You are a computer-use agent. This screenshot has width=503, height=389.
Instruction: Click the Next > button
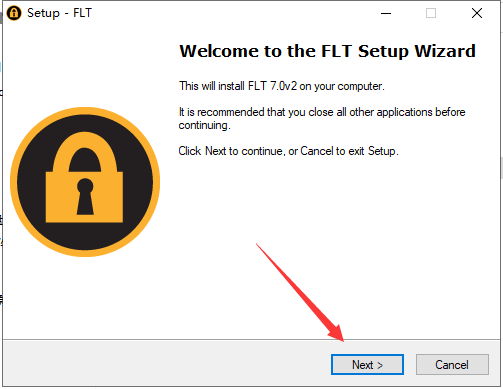[367, 364]
